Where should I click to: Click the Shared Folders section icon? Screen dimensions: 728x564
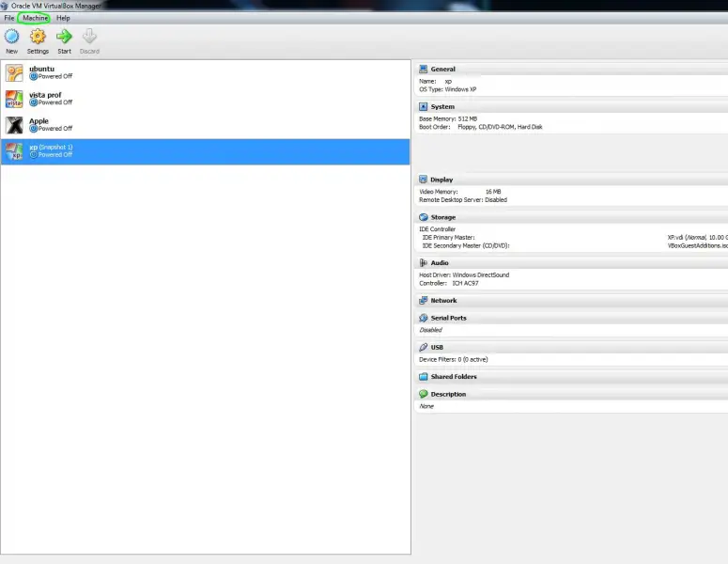423,376
